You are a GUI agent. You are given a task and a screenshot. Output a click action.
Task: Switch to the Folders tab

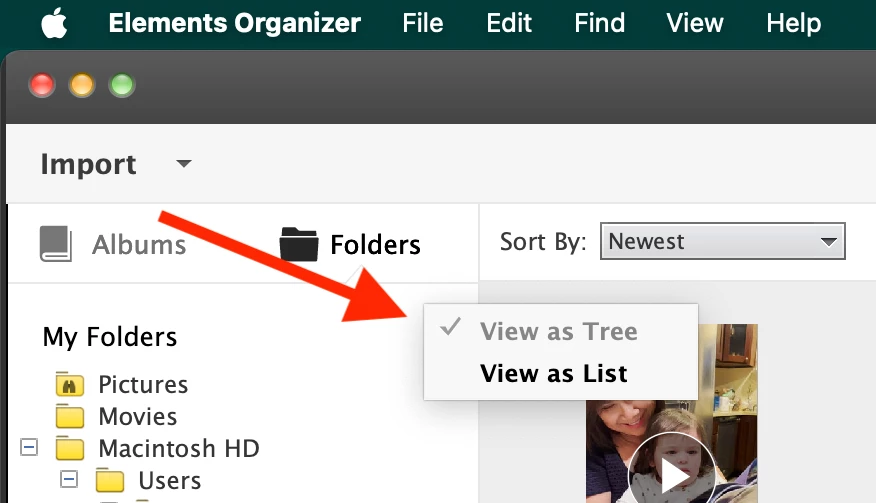pos(375,244)
